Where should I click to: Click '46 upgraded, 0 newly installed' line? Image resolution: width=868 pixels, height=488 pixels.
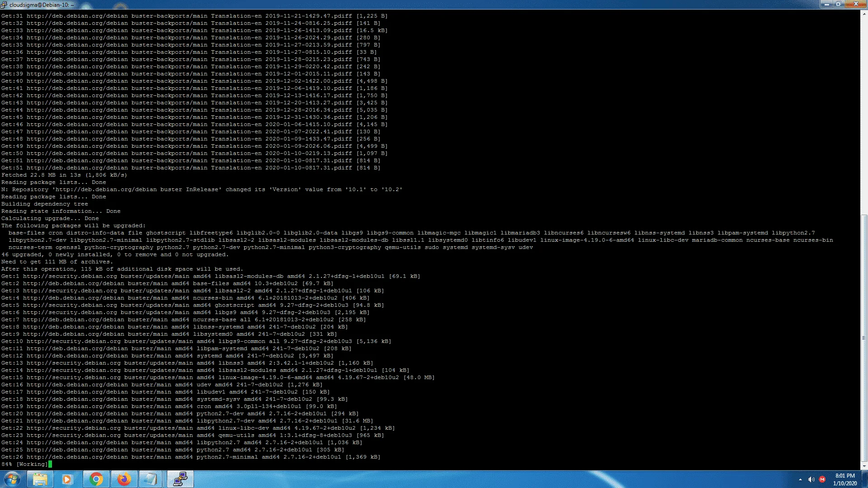[115, 254]
